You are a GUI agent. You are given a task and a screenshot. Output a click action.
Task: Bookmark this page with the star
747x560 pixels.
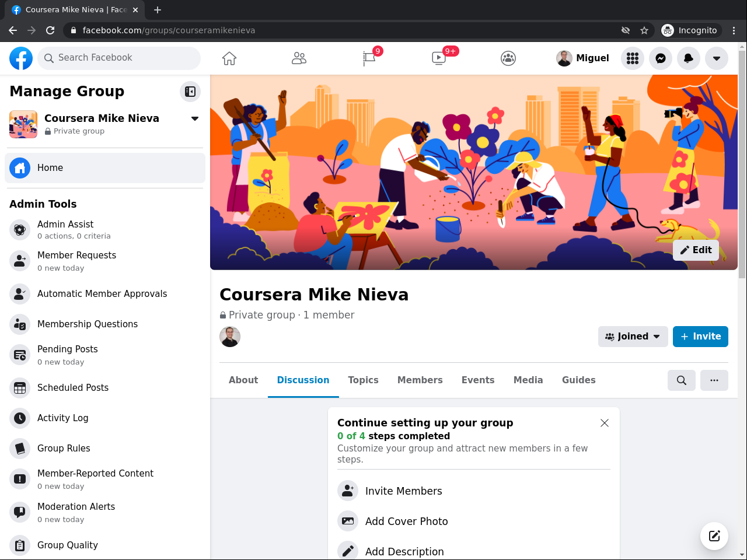[x=644, y=30]
